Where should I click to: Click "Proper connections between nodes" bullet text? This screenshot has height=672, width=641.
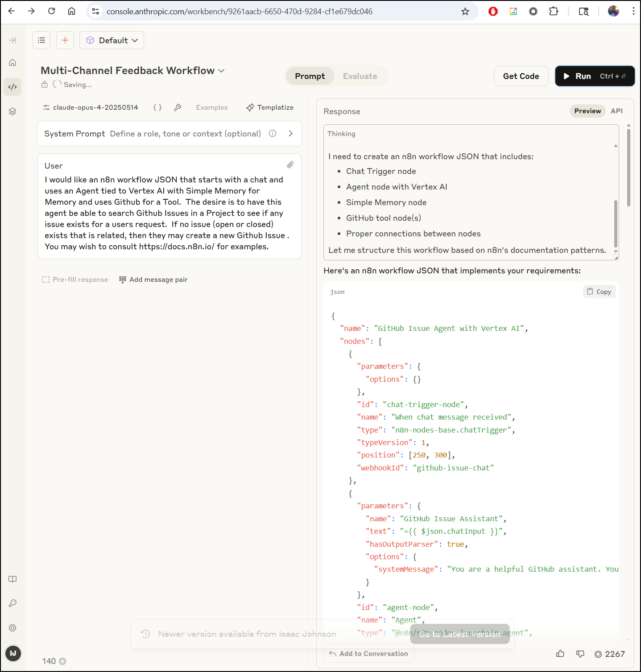(413, 234)
